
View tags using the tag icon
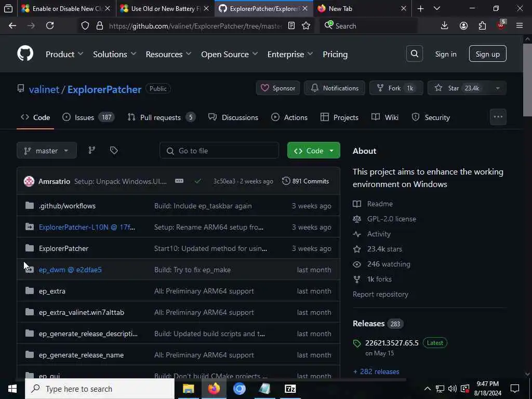[114, 150]
